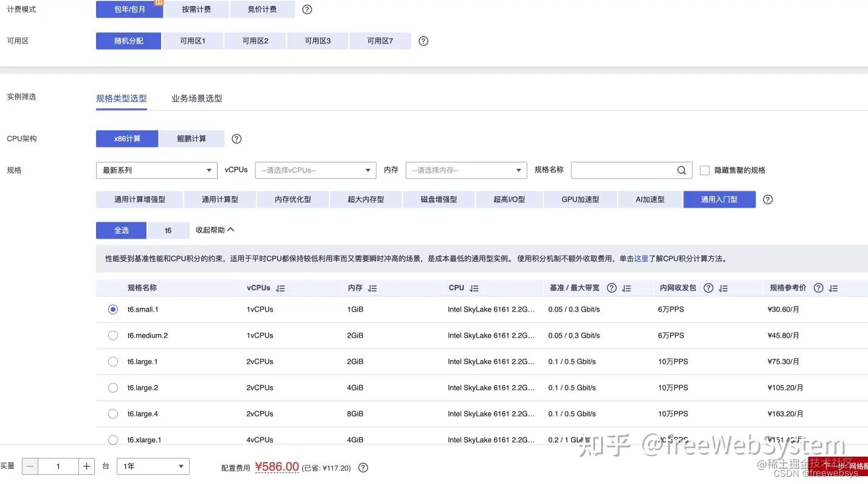The width and height of the screenshot is (868, 484).
Task: Click the 这里 link about CPU credits
Action: tap(641, 259)
